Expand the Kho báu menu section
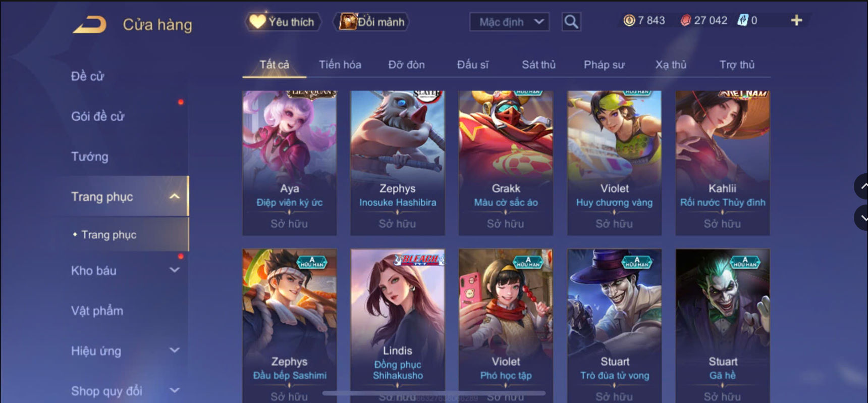Image resolution: width=868 pixels, height=403 pixels. coord(175,270)
